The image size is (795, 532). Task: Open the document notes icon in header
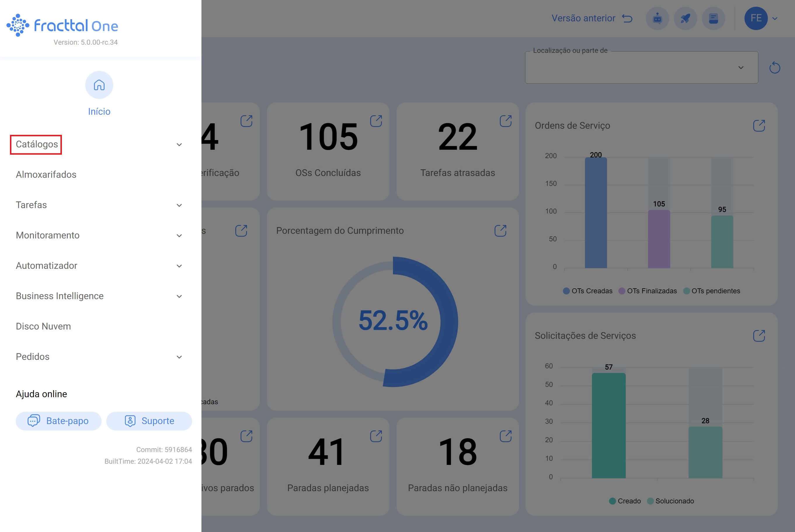click(x=713, y=18)
